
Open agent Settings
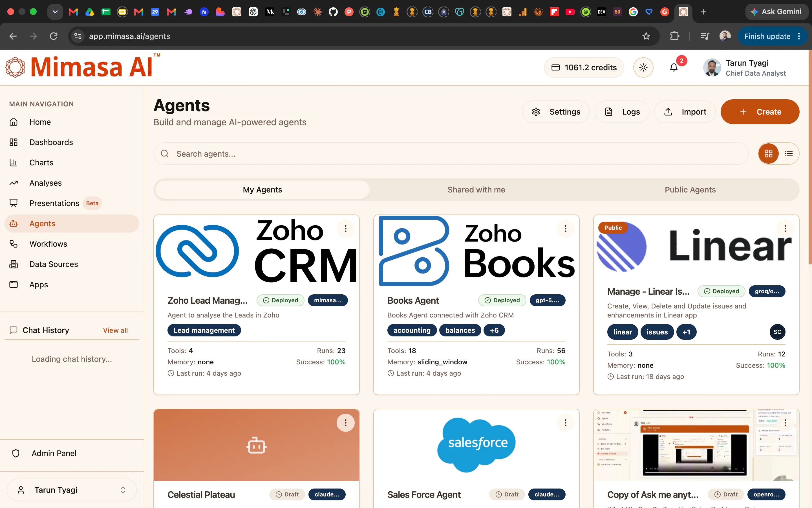click(556, 112)
